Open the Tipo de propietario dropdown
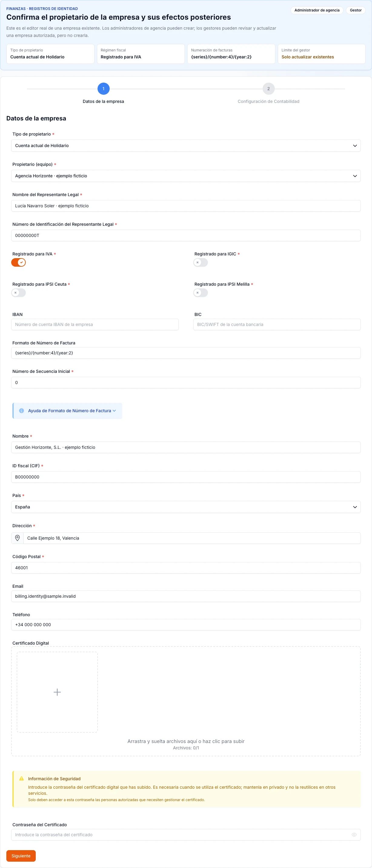This screenshot has width=372, height=868. [x=186, y=146]
